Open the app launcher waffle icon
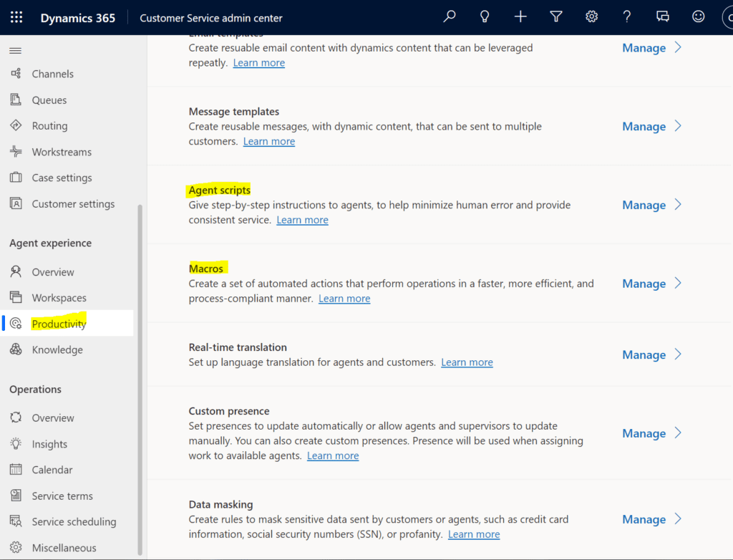 pos(16,16)
